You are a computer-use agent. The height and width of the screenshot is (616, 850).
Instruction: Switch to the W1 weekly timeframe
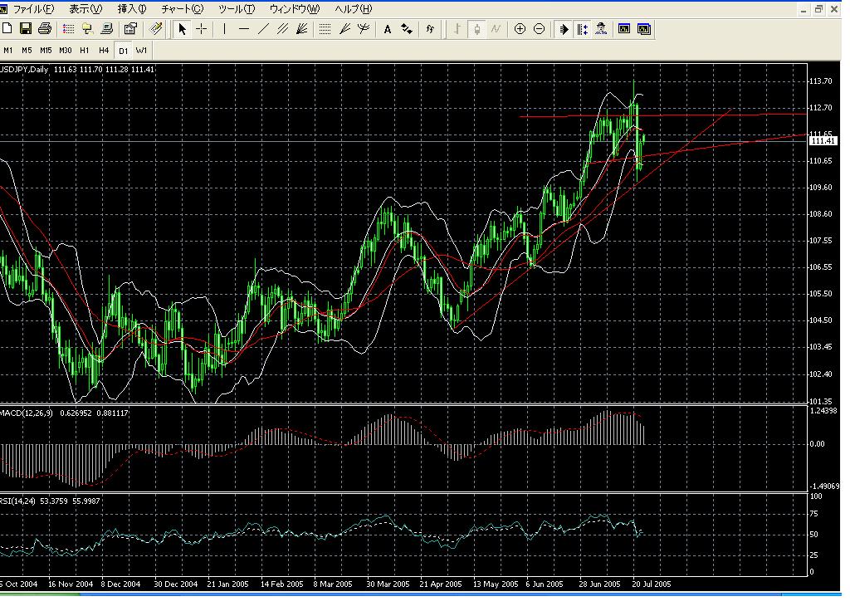[x=141, y=51]
